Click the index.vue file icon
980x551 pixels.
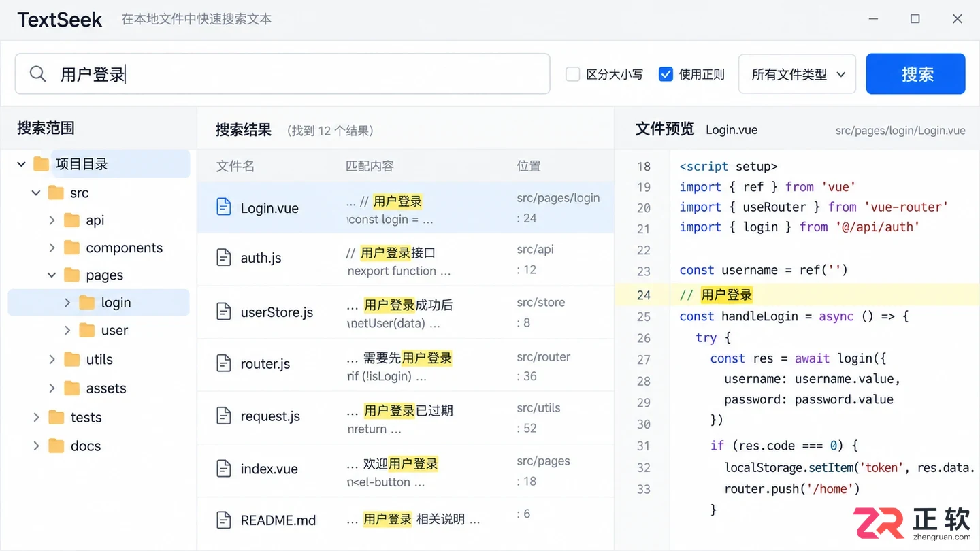(223, 468)
